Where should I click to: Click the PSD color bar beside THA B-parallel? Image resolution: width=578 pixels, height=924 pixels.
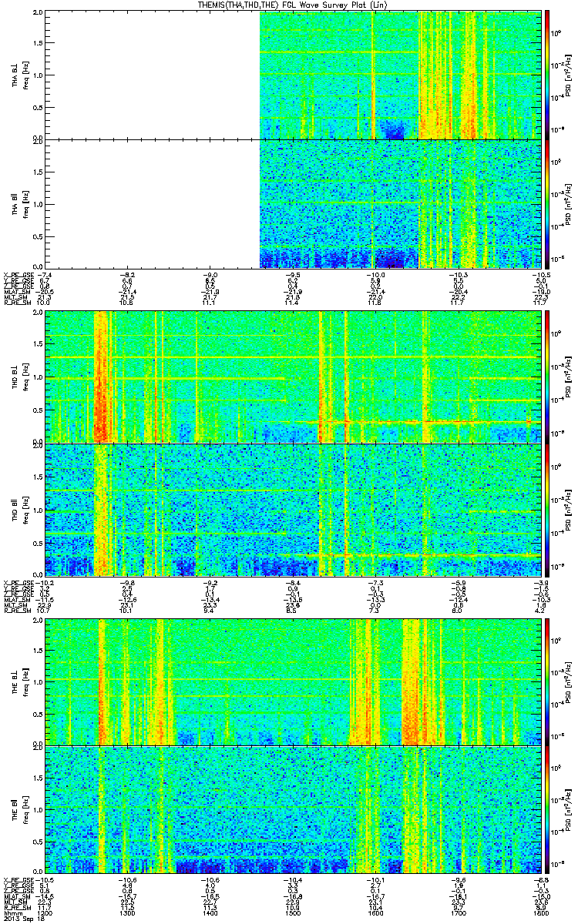[x=546, y=203]
